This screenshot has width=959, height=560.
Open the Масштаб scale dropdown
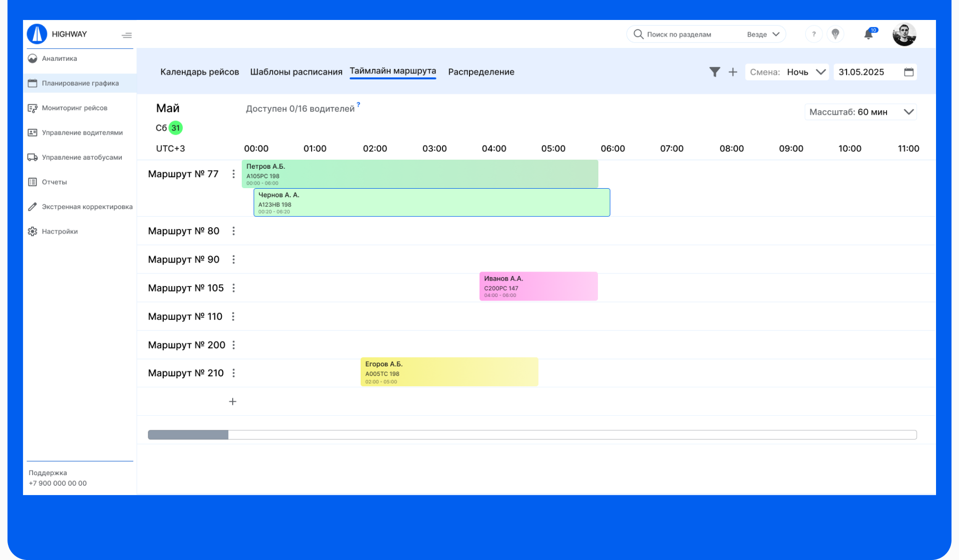(860, 112)
